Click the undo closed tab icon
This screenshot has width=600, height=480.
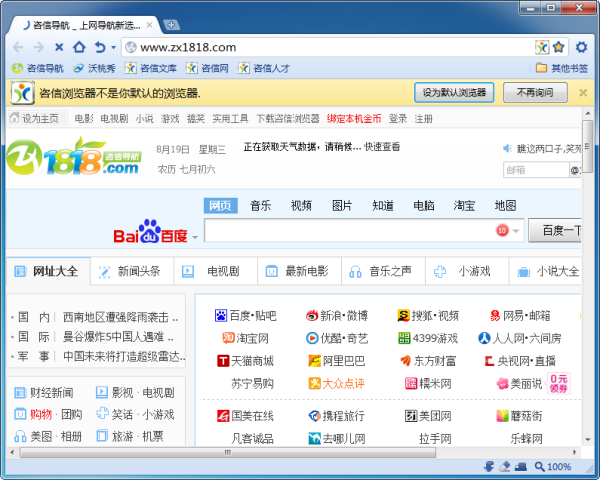click(x=100, y=47)
